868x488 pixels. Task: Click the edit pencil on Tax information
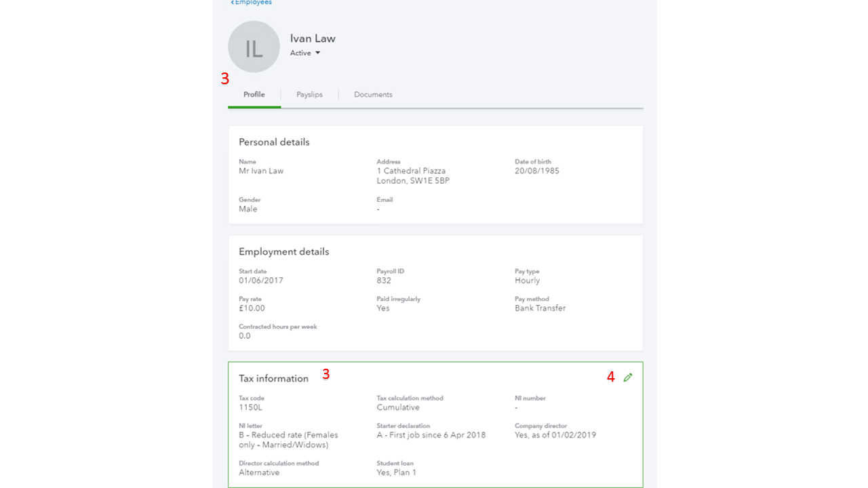coord(627,377)
